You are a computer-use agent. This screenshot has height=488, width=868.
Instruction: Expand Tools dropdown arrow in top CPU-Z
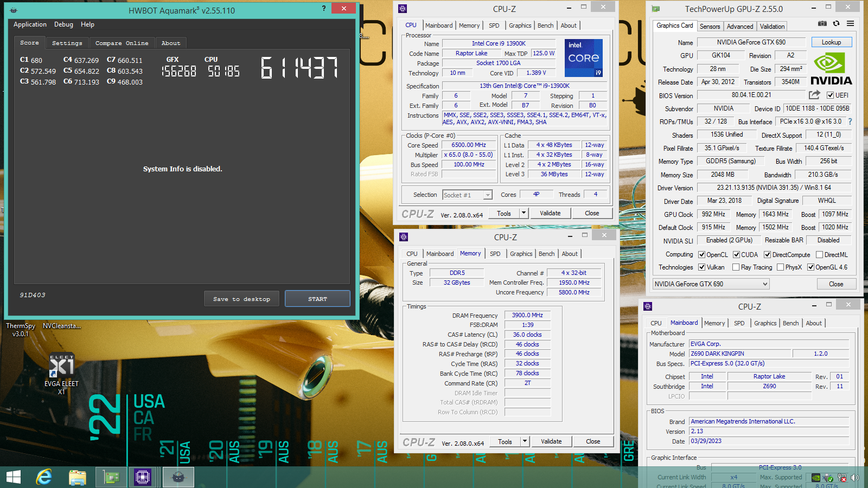[524, 213]
